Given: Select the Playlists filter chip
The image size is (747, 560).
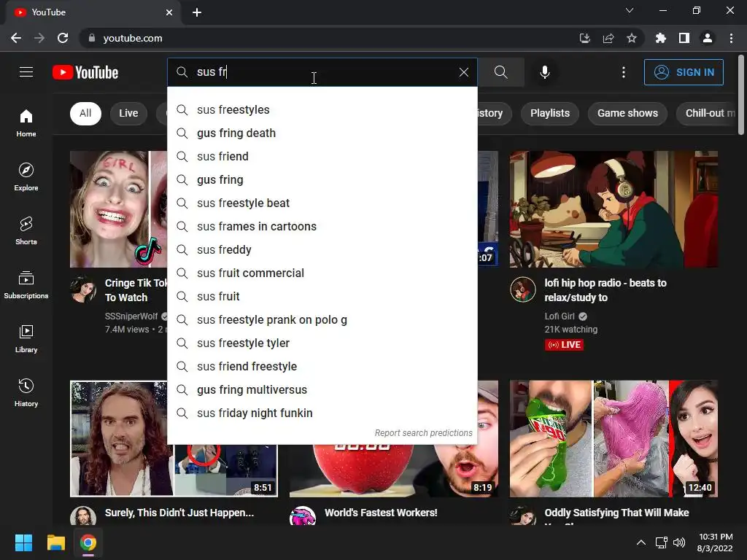Looking at the screenshot, I should pos(550,113).
